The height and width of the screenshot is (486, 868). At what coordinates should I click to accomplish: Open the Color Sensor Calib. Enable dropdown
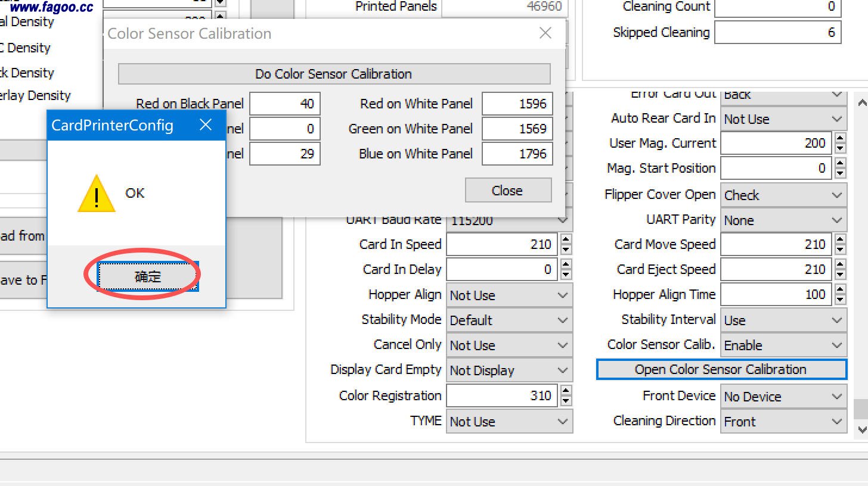click(x=783, y=345)
